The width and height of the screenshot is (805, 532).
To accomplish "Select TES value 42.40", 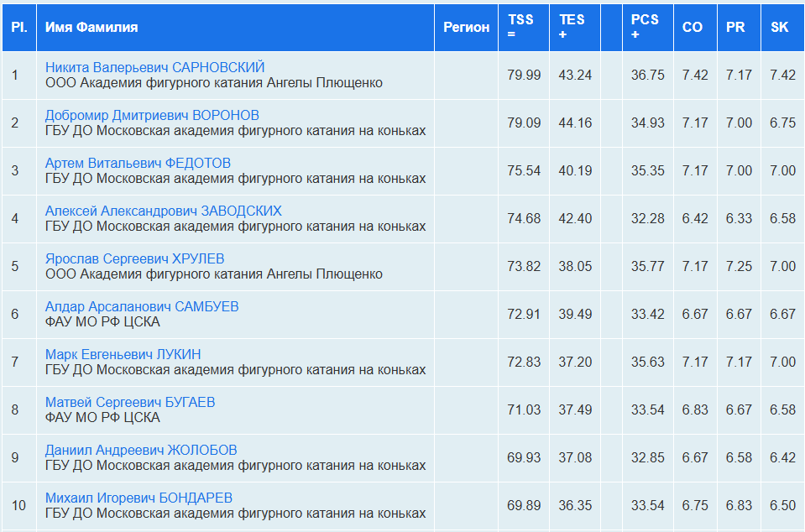I will click(575, 218).
